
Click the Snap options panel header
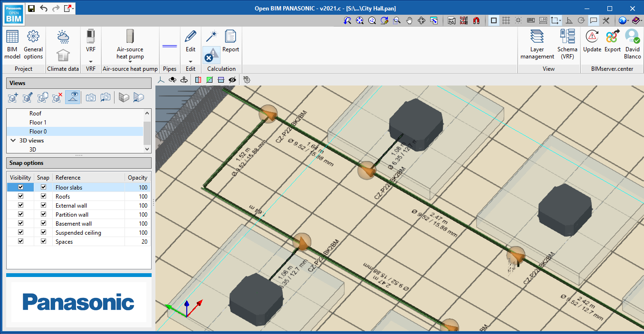pos(79,163)
